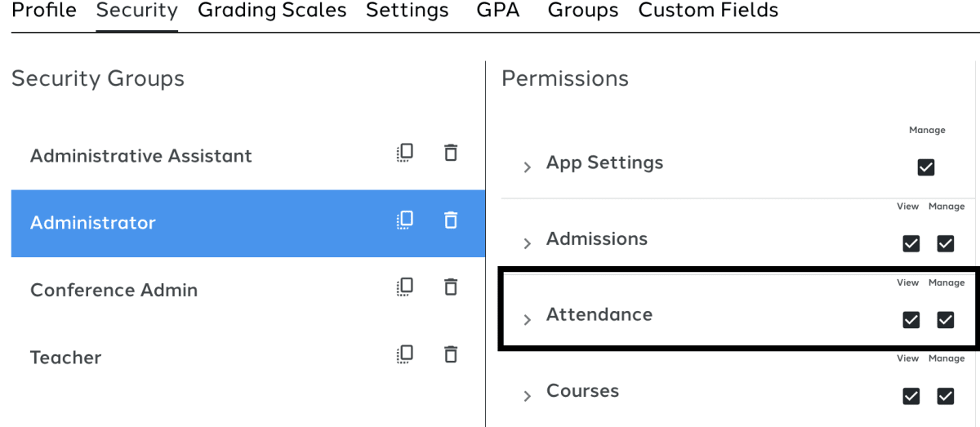980x427 pixels.
Task: Open the Custom Fields tab
Action: [x=708, y=11]
